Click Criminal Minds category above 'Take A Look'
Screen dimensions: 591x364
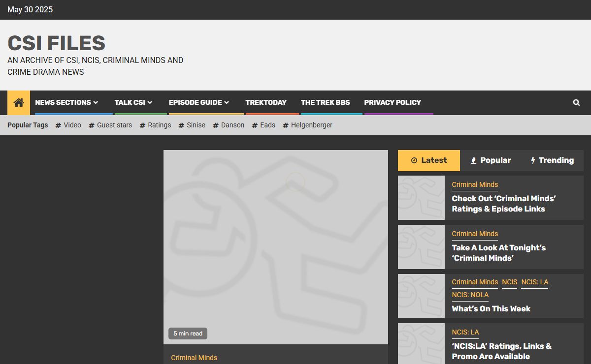(x=475, y=234)
